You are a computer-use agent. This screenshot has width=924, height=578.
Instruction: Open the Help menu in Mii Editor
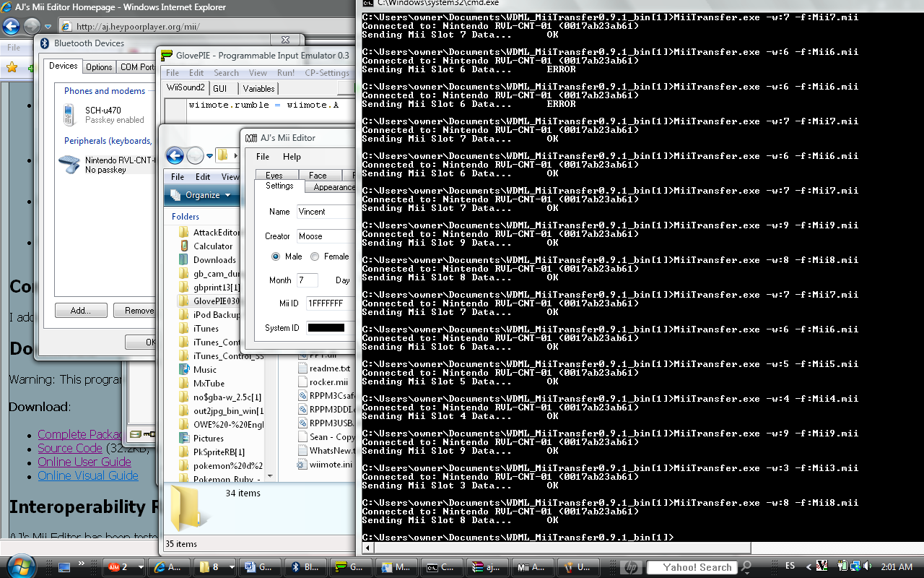pyautogui.click(x=292, y=157)
